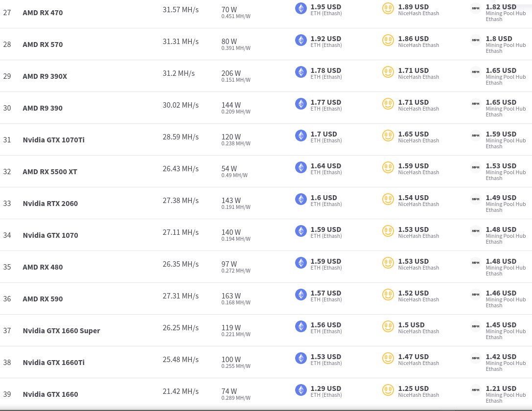
Task: Open the AMD RX 470 device link
Action: pyautogui.click(x=43, y=13)
